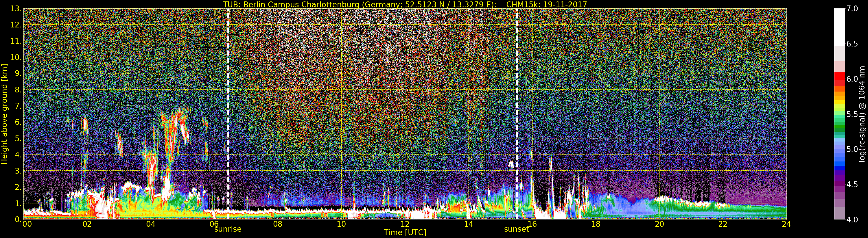Click the 'Time [UTC]' x-axis label
The height and width of the screenshot is (238, 868).
(405, 233)
